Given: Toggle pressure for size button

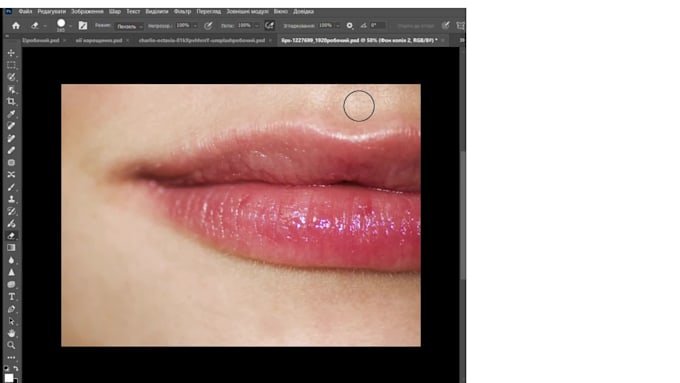Looking at the screenshot, I should (x=446, y=26).
